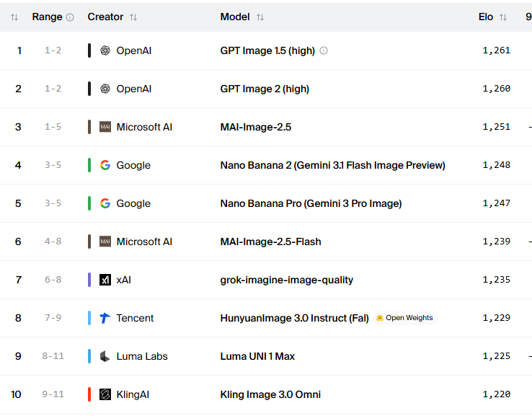Click Microsoft AI logo in MAI-Image-2.5 row

coord(105,127)
